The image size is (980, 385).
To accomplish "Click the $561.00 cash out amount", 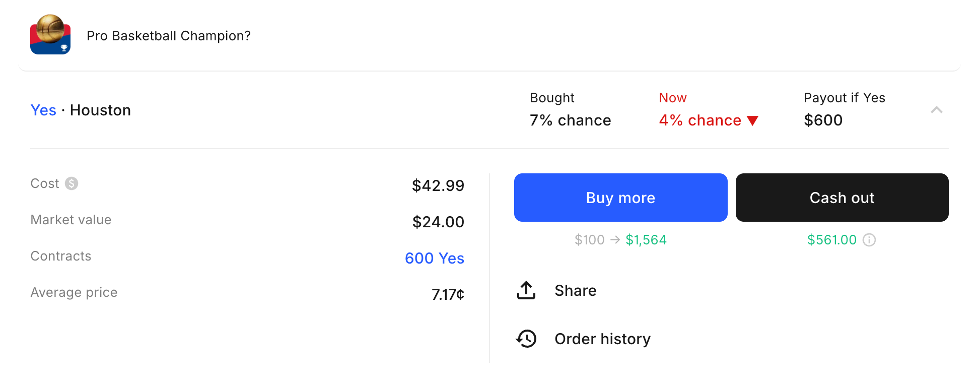I will click(831, 240).
